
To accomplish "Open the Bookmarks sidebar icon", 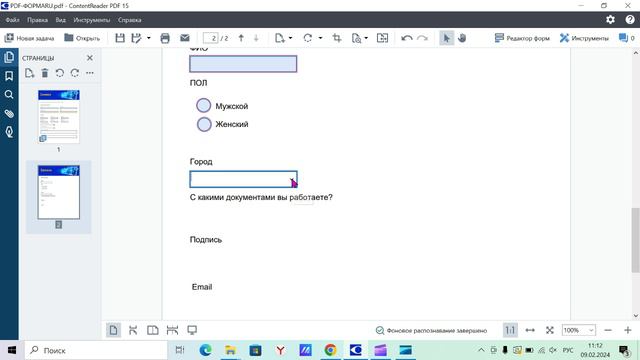I will [x=9, y=76].
